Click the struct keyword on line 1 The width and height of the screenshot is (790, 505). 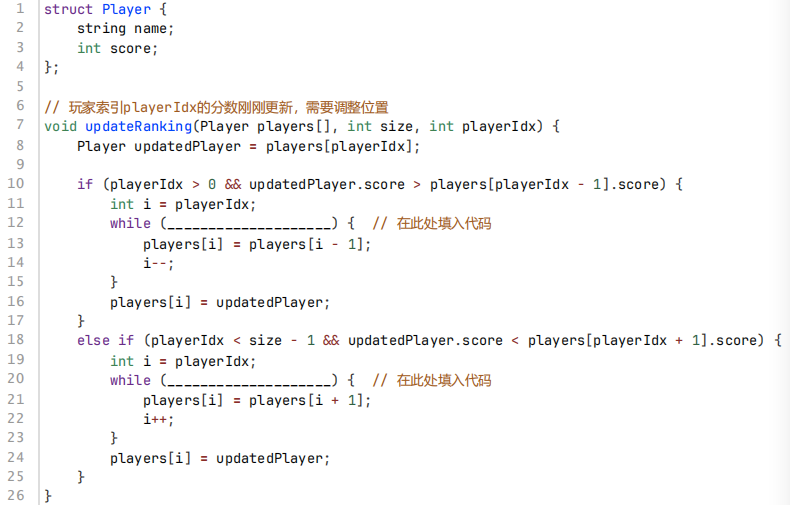pyautogui.click(x=68, y=10)
